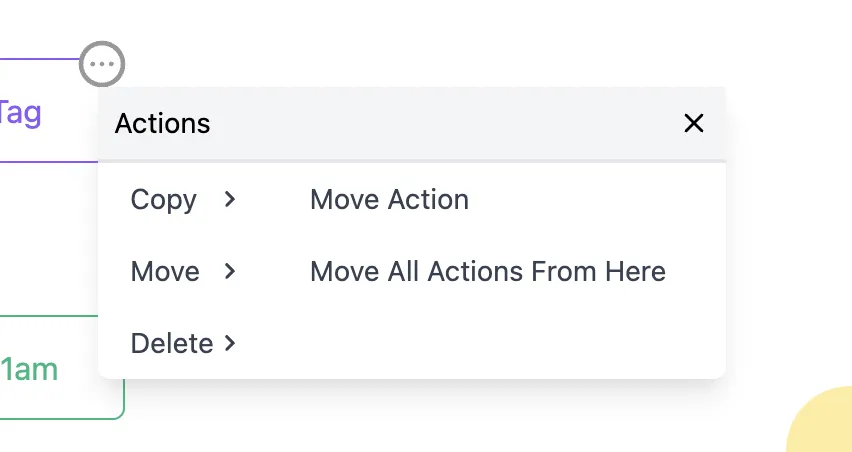Click the yellow circle in the corner
This screenshot has height=452, width=852.
pyautogui.click(x=820, y=421)
